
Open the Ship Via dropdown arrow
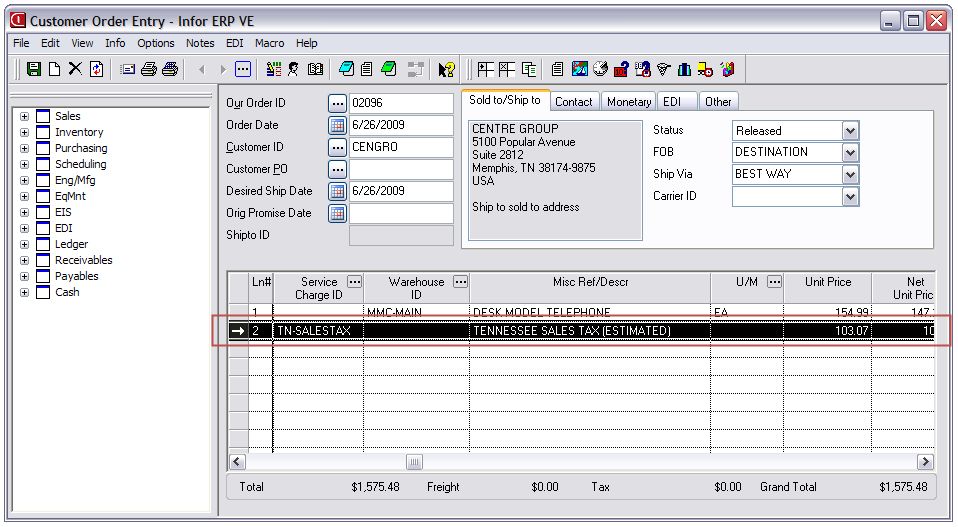[850, 175]
